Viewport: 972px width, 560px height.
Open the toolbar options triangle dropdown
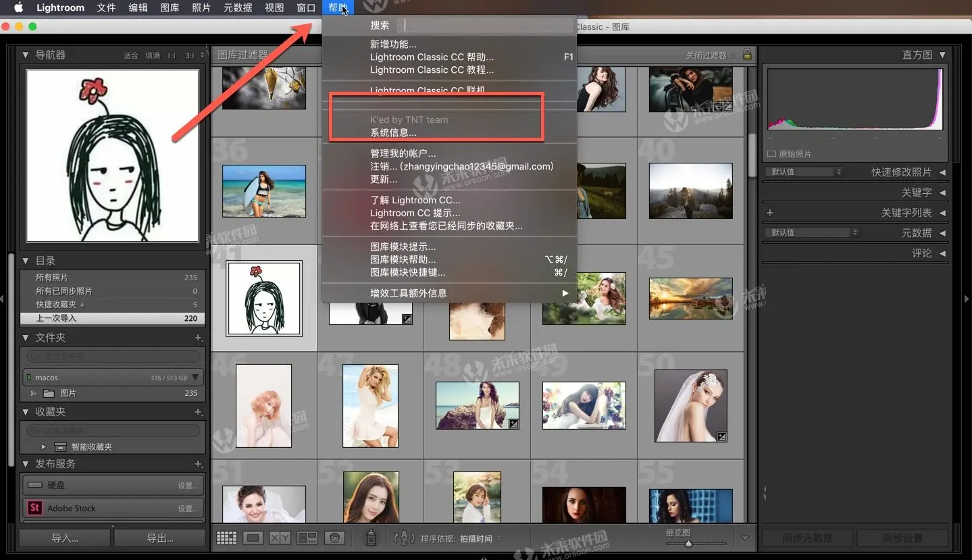pyautogui.click(x=745, y=538)
